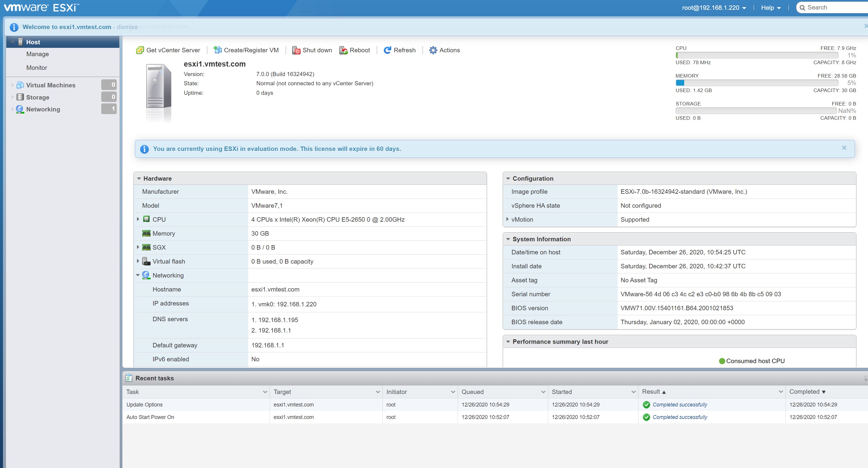Click the Consumed host CPU legend dot
Viewport: 868px width, 468px height.
coord(722,361)
